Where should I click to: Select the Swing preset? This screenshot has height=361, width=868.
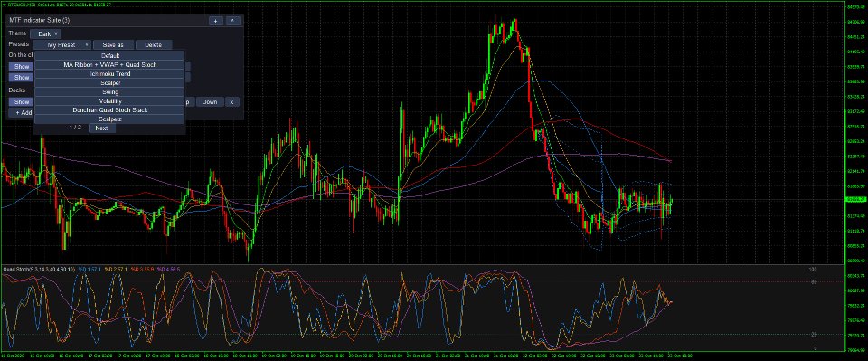tap(109, 92)
